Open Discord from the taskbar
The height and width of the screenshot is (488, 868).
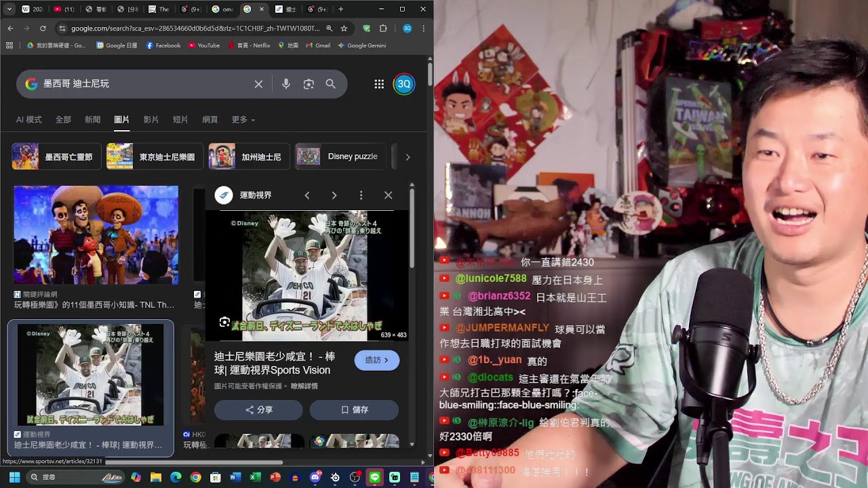click(x=315, y=477)
